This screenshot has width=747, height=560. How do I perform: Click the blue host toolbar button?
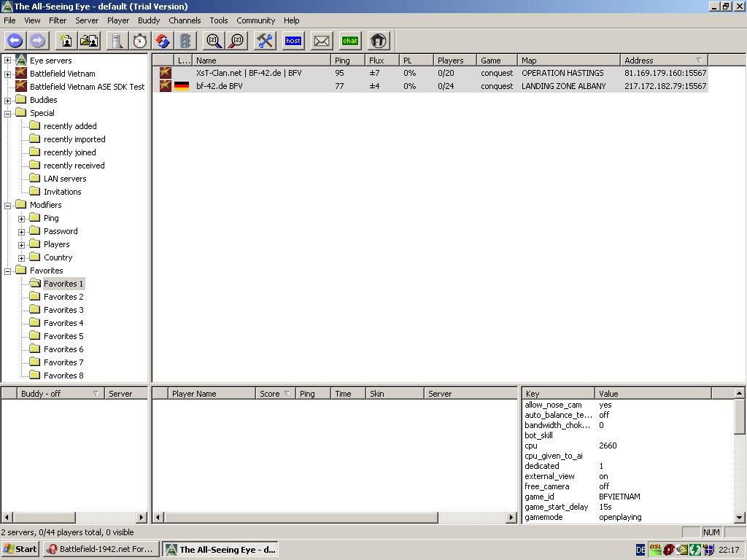tap(293, 41)
